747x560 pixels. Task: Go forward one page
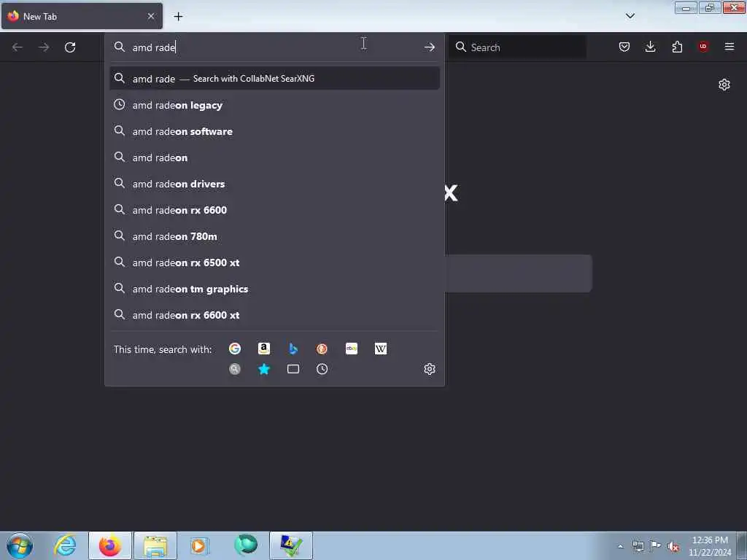point(44,47)
